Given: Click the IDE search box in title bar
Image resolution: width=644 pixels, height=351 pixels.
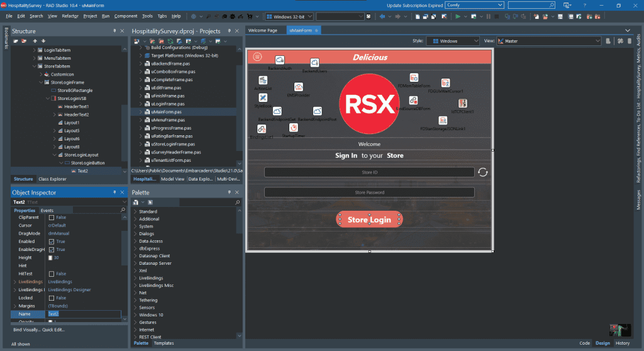Looking at the screenshot, I should (531, 5).
